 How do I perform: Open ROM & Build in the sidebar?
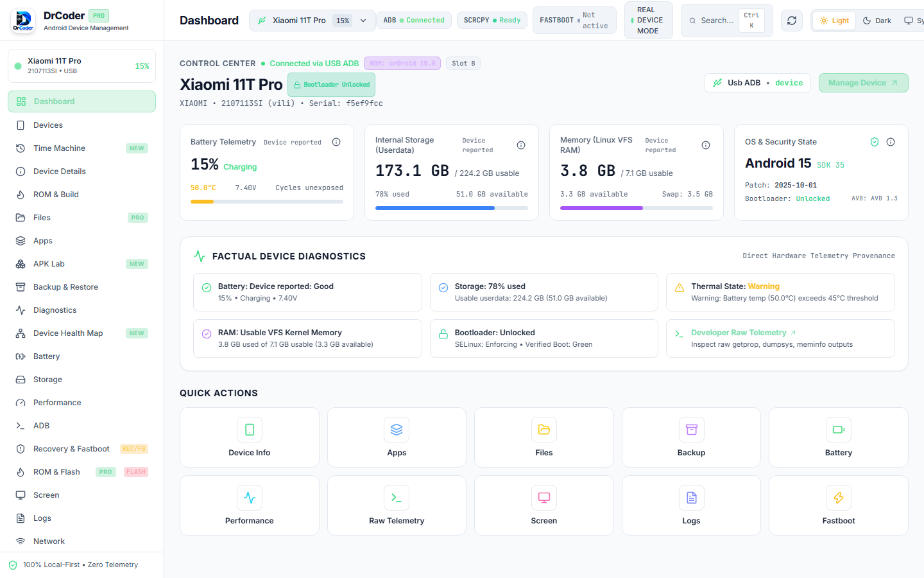(81, 195)
